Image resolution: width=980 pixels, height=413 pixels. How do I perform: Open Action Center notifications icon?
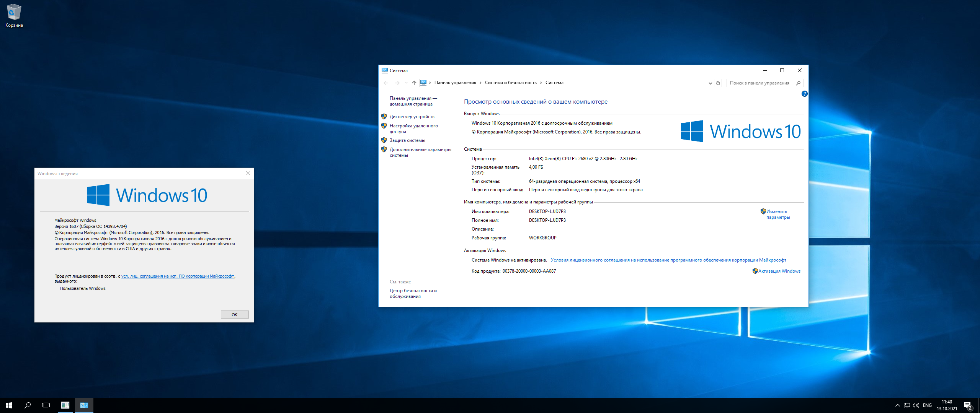click(x=968, y=405)
